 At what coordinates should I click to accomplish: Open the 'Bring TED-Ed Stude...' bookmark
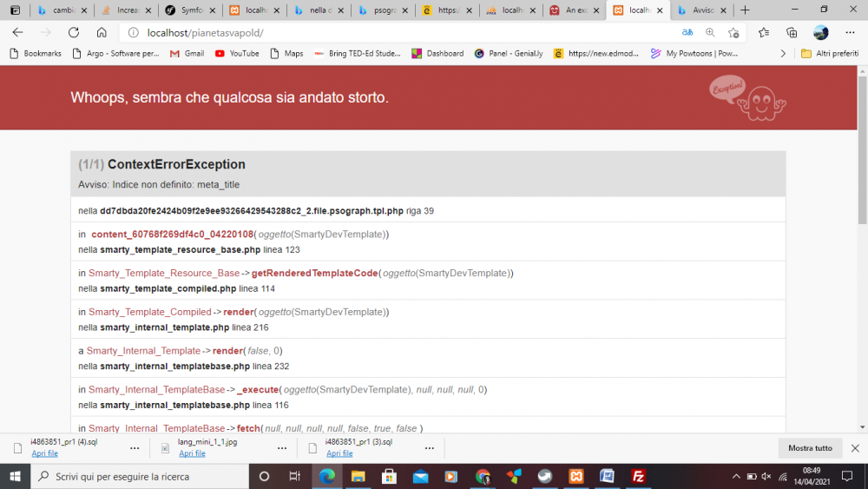[357, 54]
